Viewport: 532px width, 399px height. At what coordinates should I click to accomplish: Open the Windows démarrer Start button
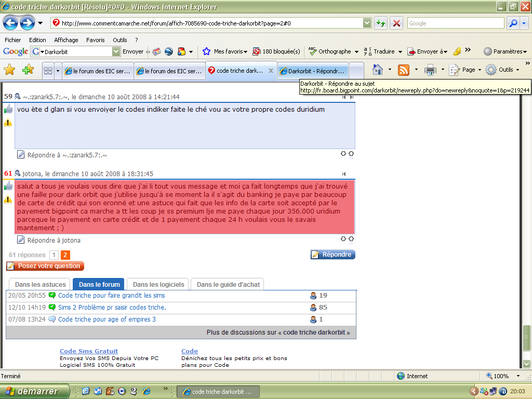pyautogui.click(x=34, y=391)
